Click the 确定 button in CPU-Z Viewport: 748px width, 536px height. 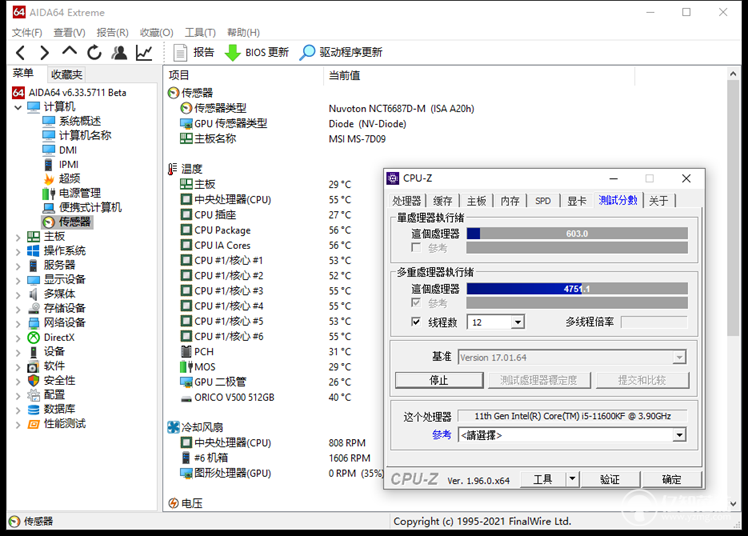(x=672, y=479)
